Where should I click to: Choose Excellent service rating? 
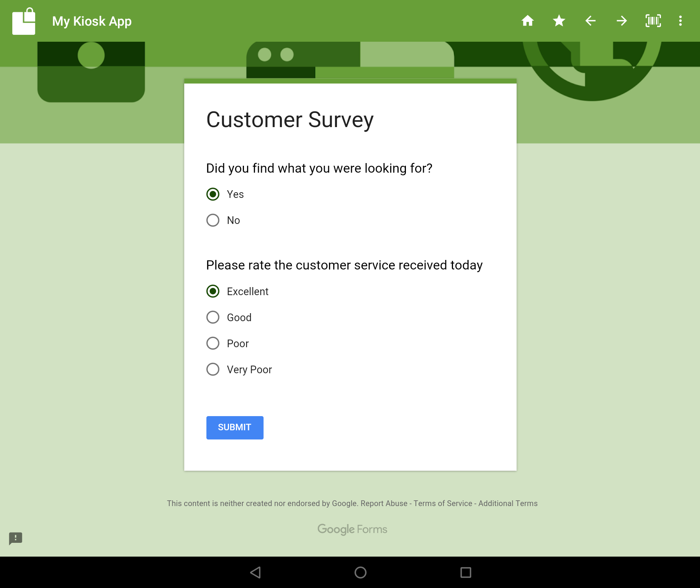click(x=213, y=291)
